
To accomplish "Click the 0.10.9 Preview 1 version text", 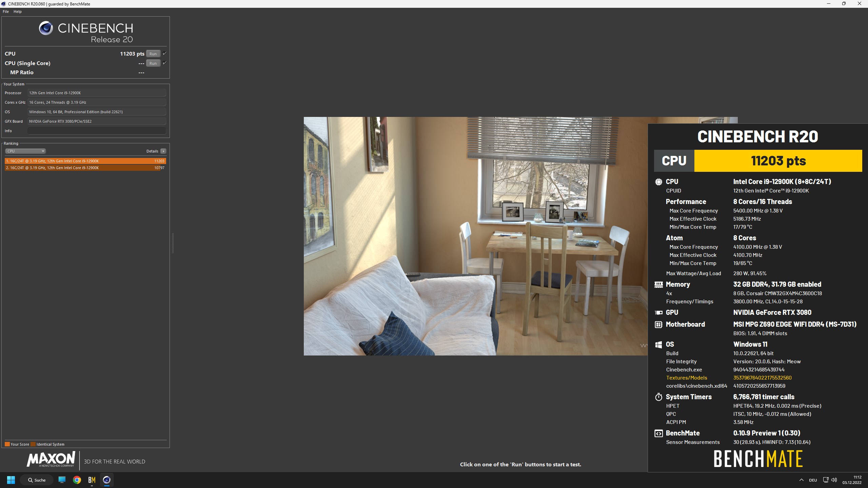I will [x=767, y=433].
